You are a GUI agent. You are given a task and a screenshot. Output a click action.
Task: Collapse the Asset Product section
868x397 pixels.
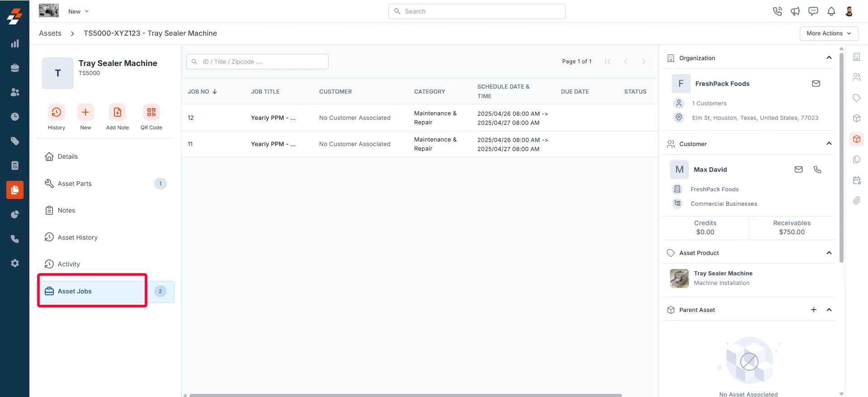pos(829,253)
